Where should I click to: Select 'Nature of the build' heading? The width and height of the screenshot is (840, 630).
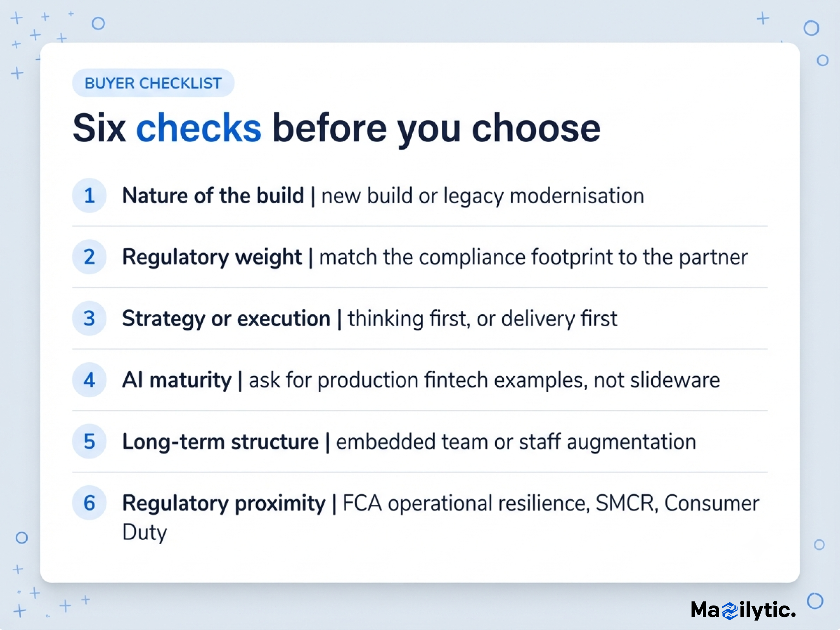[x=213, y=196]
